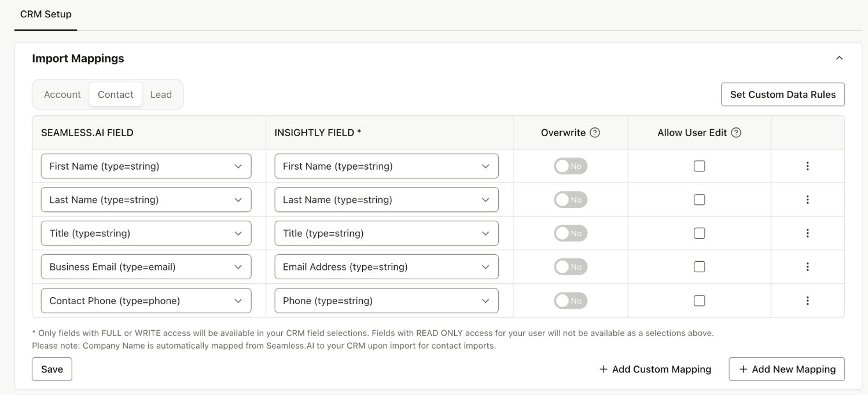Select the CRM Setup tab
868x395 pixels.
(46, 14)
